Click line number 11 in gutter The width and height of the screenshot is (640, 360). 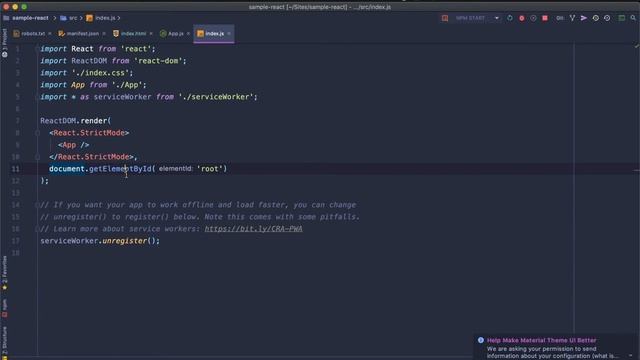[x=15, y=169]
